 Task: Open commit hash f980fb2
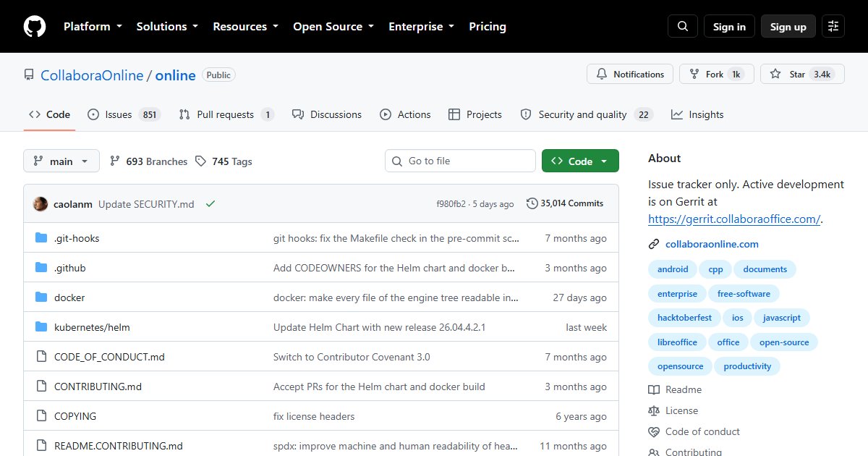[x=451, y=204]
